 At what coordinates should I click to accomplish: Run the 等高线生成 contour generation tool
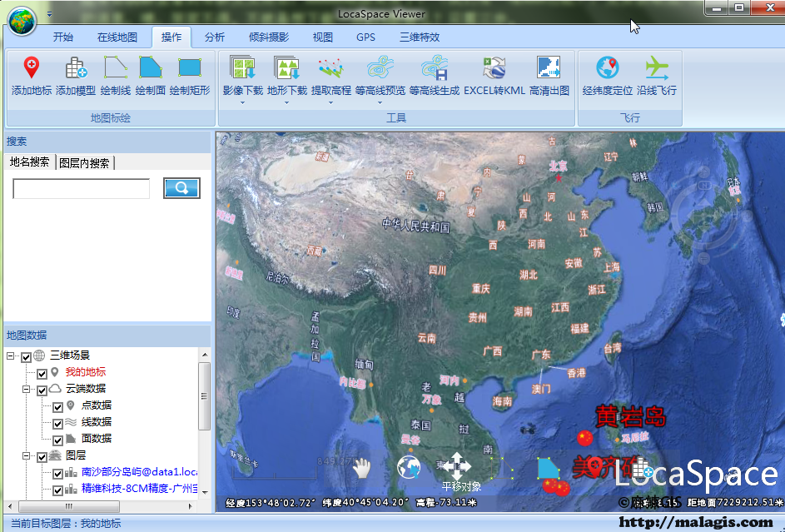[434, 67]
